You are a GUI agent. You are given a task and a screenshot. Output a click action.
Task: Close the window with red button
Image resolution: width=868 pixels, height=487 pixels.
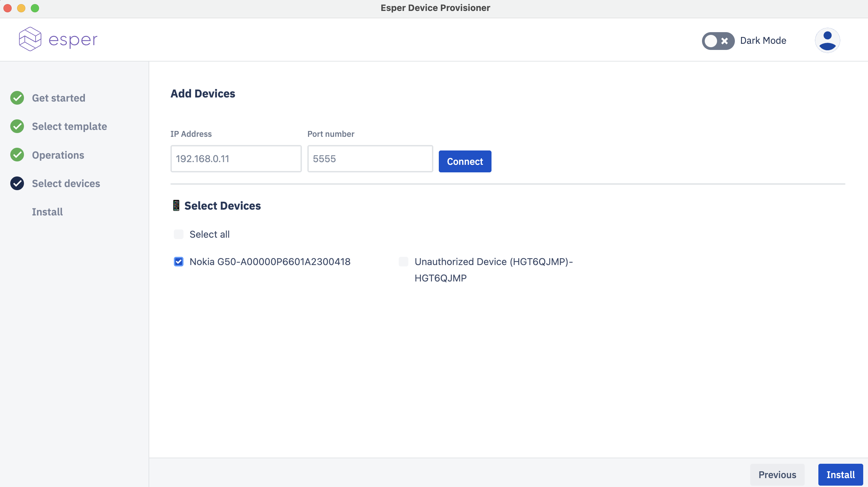tap(8, 8)
